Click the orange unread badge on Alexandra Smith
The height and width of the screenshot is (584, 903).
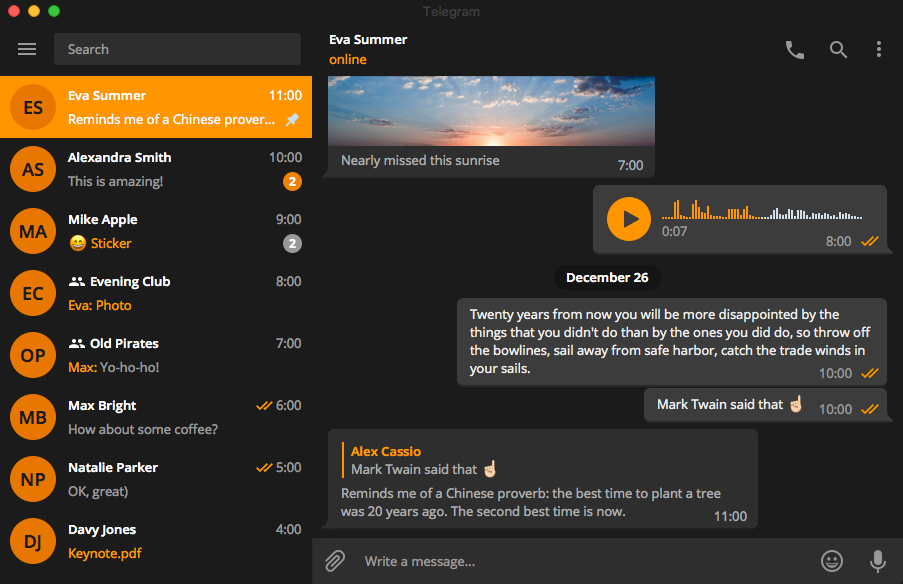coord(292,181)
